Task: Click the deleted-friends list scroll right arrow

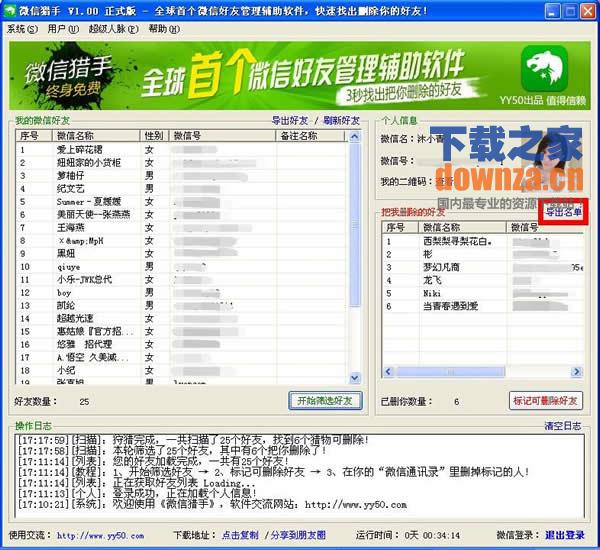Action: [x=577, y=371]
